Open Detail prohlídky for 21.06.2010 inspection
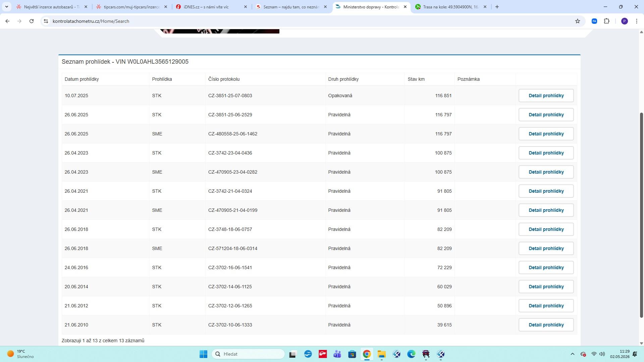The height and width of the screenshot is (362, 644). [x=546, y=325]
